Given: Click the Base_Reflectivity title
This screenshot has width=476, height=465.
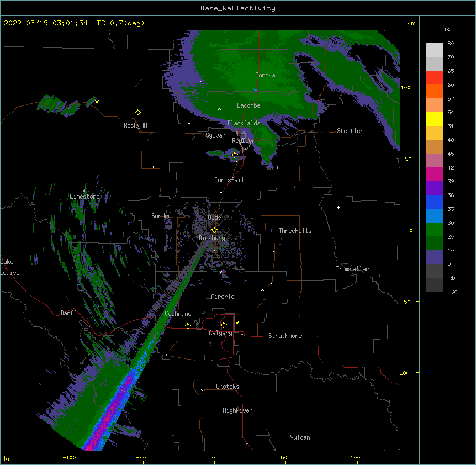Looking at the screenshot, I should (x=238, y=8).
